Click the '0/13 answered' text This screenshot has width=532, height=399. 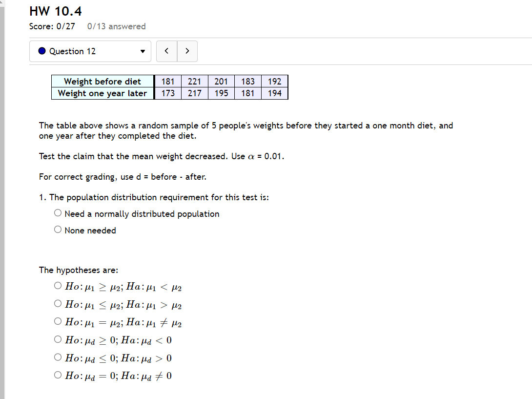(116, 26)
